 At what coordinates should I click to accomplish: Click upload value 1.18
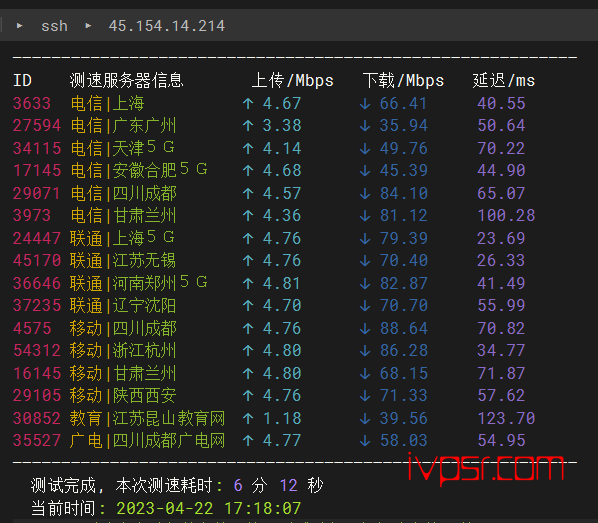(282, 418)
